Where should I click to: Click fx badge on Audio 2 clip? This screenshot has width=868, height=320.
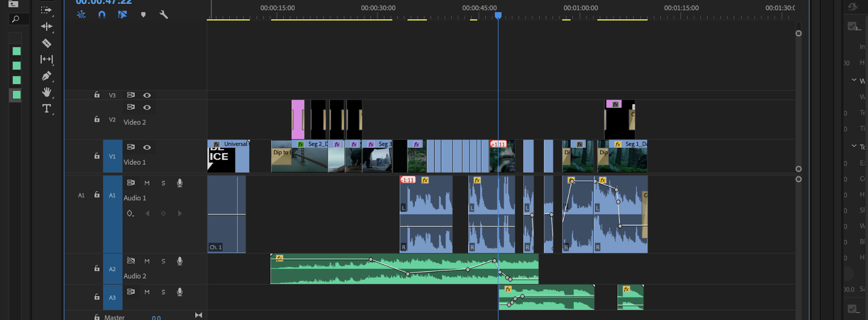click(x=279, y=258)
